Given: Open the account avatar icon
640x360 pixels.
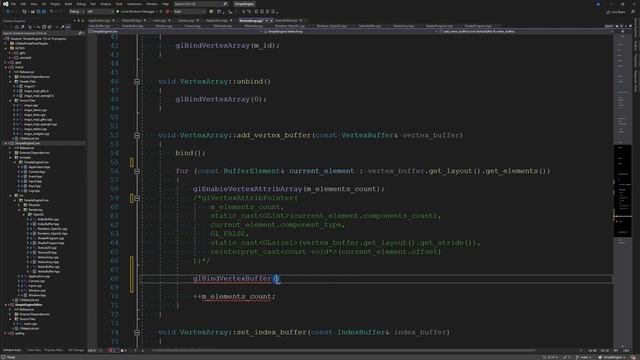Looking at the screenshot, I should tap(598, 4).
